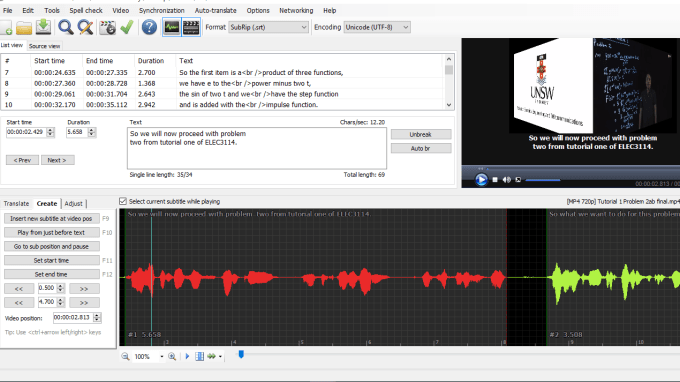
Task: Open the Format SubRip dropdown
Action: pyautogui.click(x=268, y=27)
